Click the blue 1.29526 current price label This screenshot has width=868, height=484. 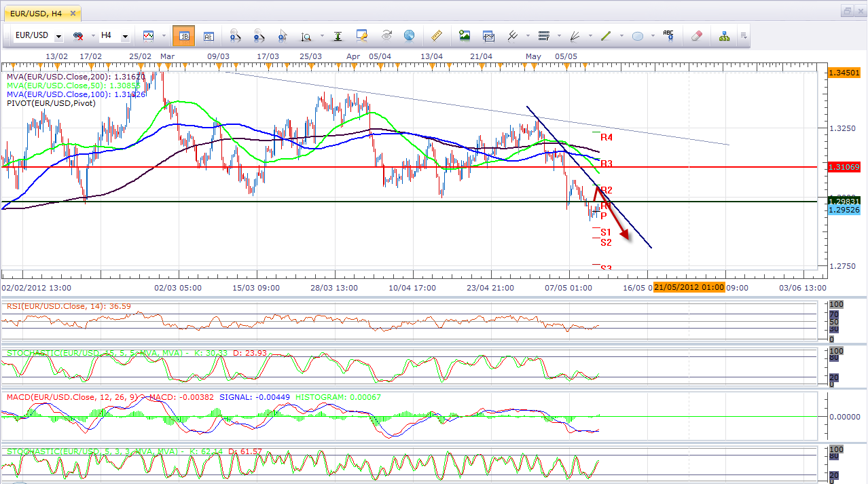(x=844, y=209)
